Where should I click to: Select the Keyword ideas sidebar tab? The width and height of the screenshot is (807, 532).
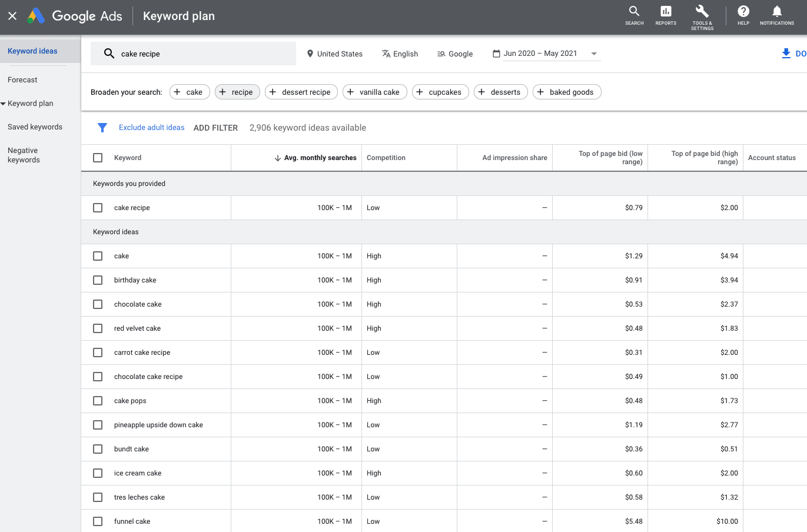pos(40,51)
